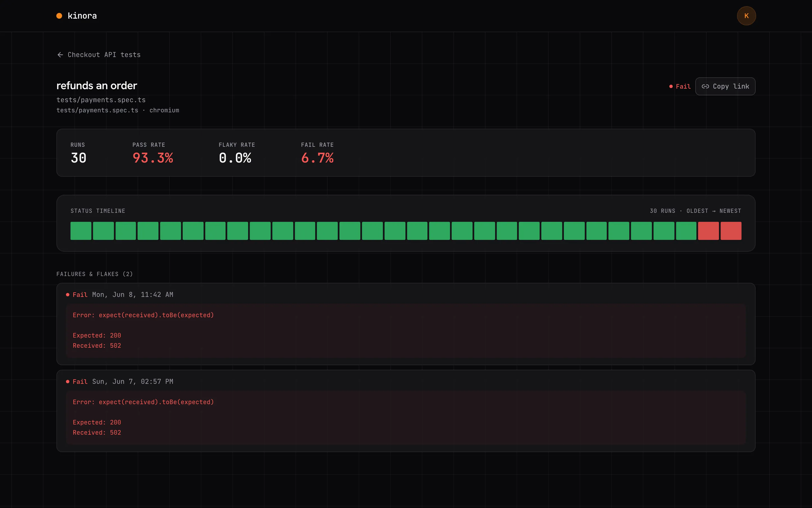Open the Sun, Jun 7 failure entry
The height and width of the screenshot is (508, 812).
click(x=406, y=411)
